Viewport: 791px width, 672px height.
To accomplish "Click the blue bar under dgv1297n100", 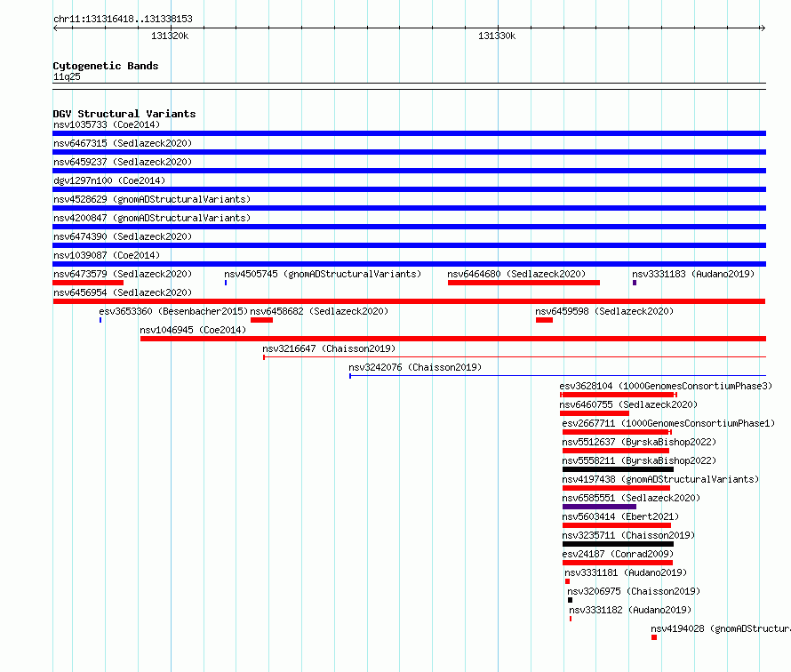I will coord(409,189).
